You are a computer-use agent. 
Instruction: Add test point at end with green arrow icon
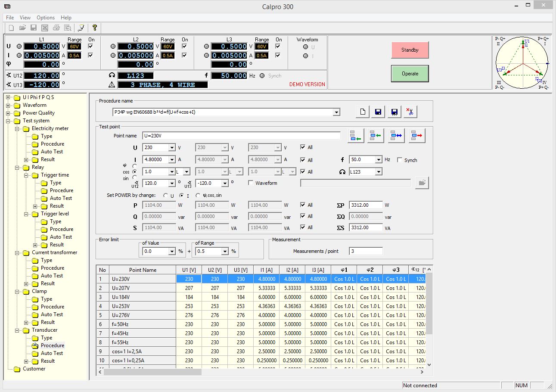pyautogui.click(x=356, y=136)
